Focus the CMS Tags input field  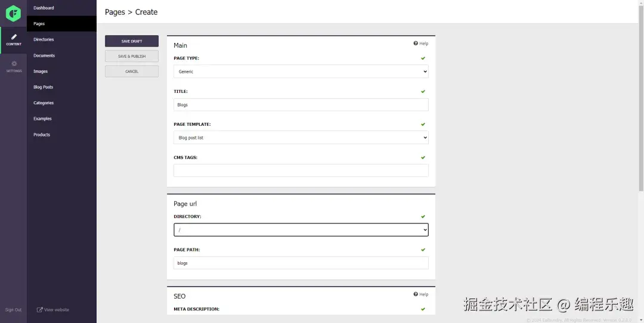[x=301, y=170]
